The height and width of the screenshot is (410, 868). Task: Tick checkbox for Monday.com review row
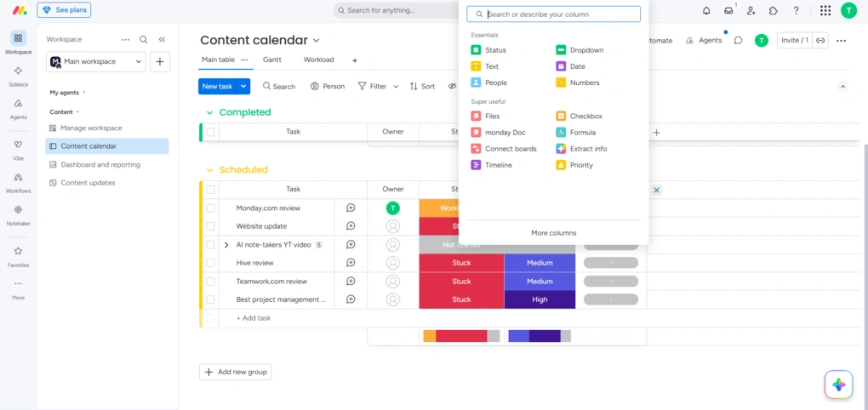tap(210, 208)
